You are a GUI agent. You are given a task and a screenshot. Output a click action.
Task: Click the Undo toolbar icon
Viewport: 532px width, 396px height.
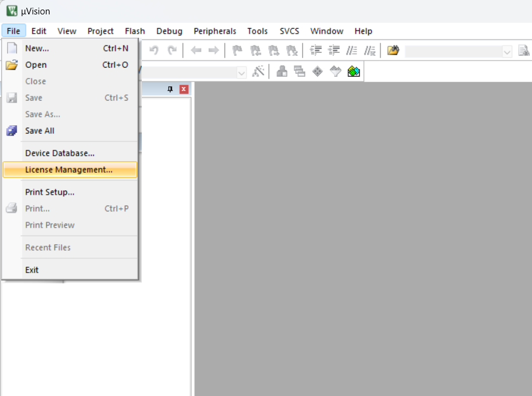pyautogui.click(x=154, y=50)
